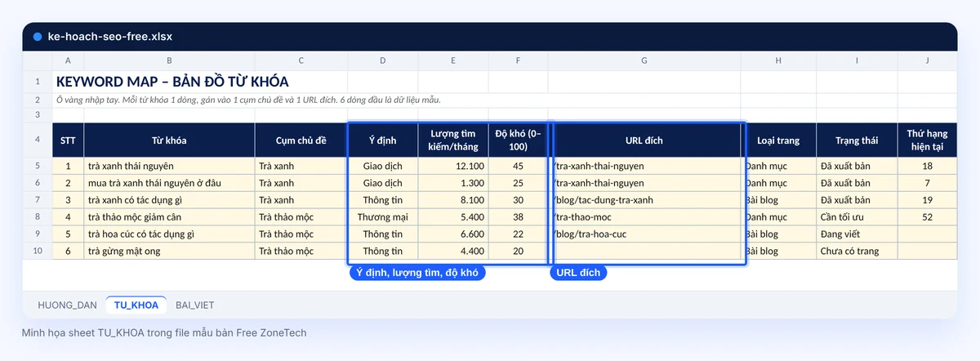
Task: Click 'Trà thảo mộc' cell in row 10
Action: (x=301, y=251)
